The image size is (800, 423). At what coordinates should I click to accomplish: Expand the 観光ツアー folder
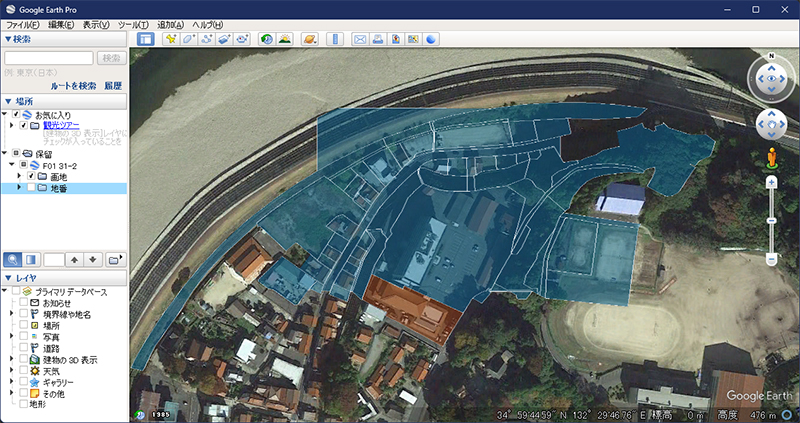click(x=12, y=126)
